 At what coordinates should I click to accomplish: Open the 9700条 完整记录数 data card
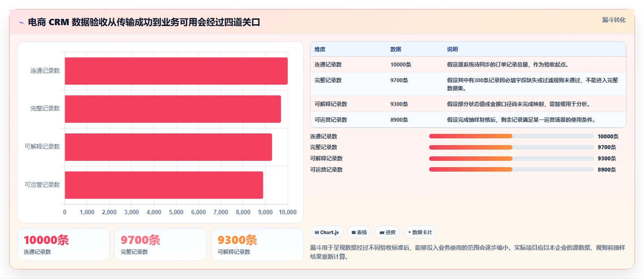tap(161, 244)
